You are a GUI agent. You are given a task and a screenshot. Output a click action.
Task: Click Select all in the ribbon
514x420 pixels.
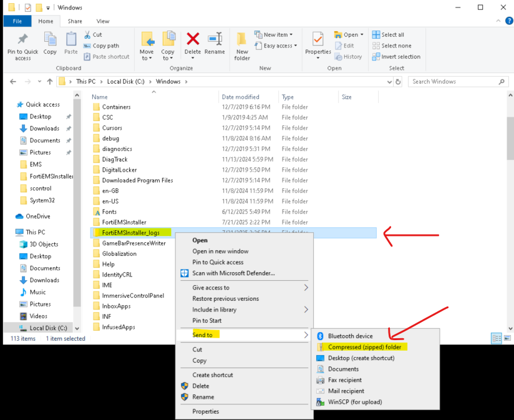click(388, 35)
